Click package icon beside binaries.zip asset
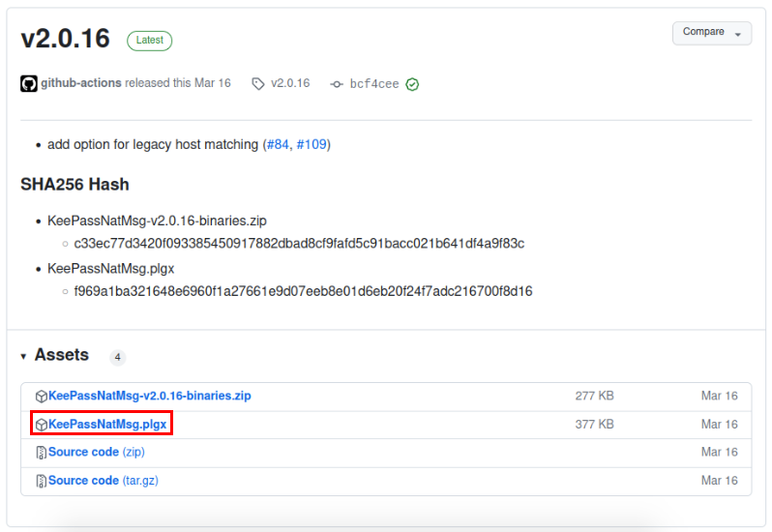 click(42, 397)
